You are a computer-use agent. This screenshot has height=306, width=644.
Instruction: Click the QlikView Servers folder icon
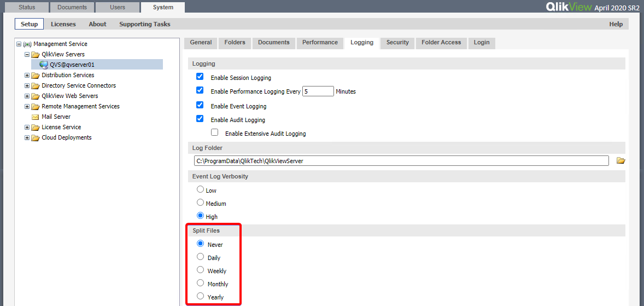point(36,54)
